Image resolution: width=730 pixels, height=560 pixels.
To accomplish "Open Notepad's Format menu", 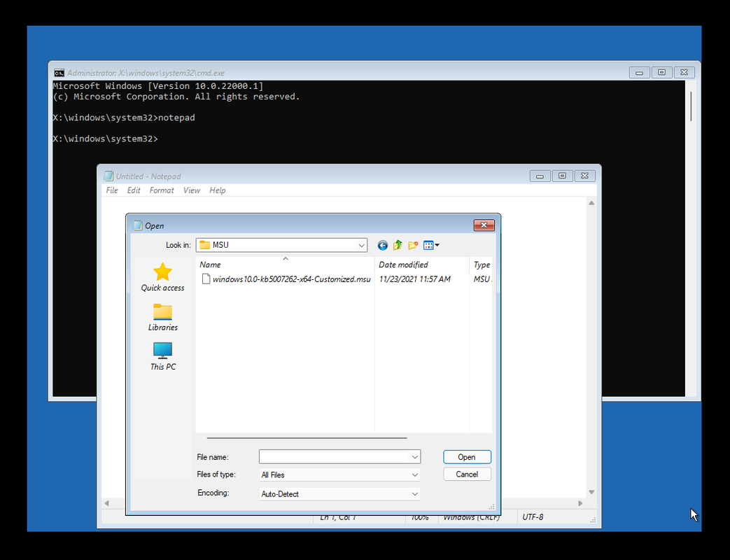I will (x=162, y=190).
